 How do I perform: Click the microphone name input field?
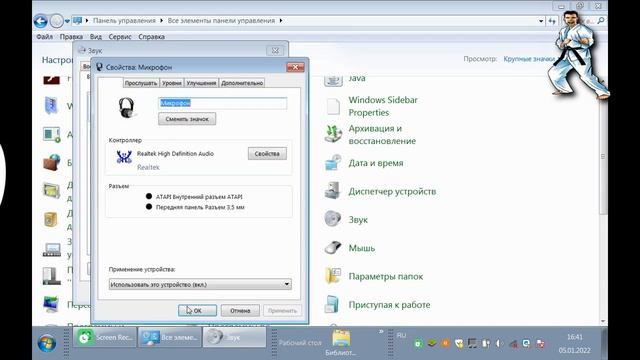click(222, 103)
